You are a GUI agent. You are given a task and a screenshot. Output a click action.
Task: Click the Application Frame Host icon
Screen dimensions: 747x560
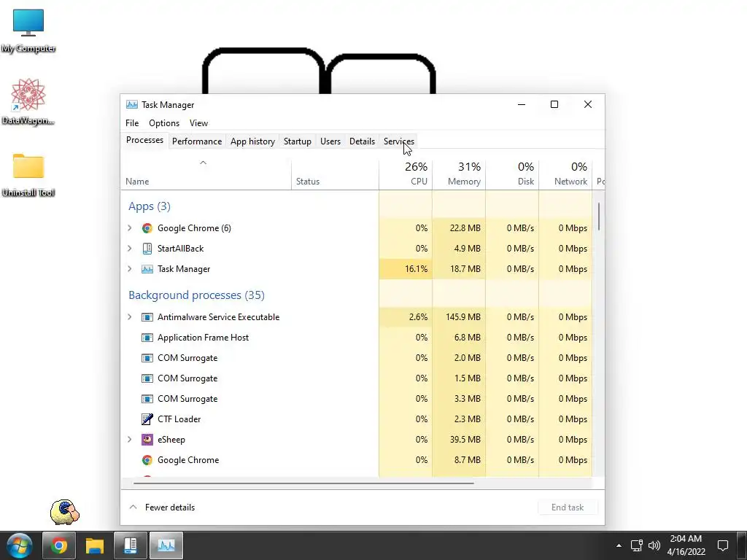[147, 338]
